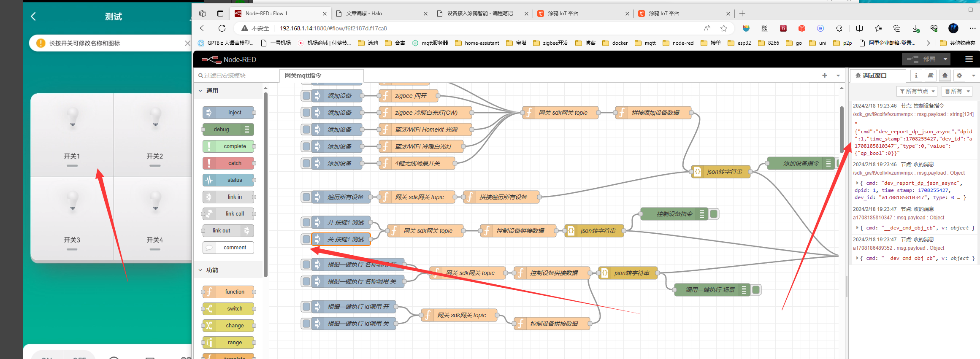
Task: Select the function palette node
Action: pyautogui.click(x=228, y=292)
